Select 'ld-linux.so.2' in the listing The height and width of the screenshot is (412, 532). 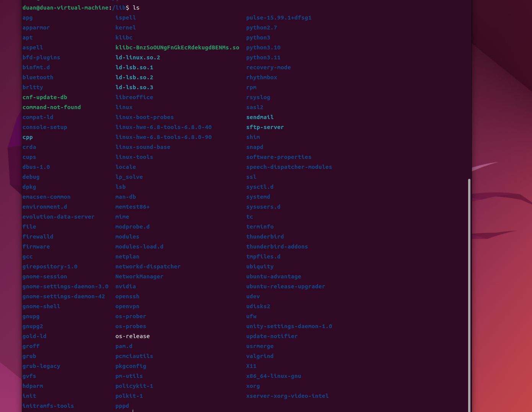[138, 57]
